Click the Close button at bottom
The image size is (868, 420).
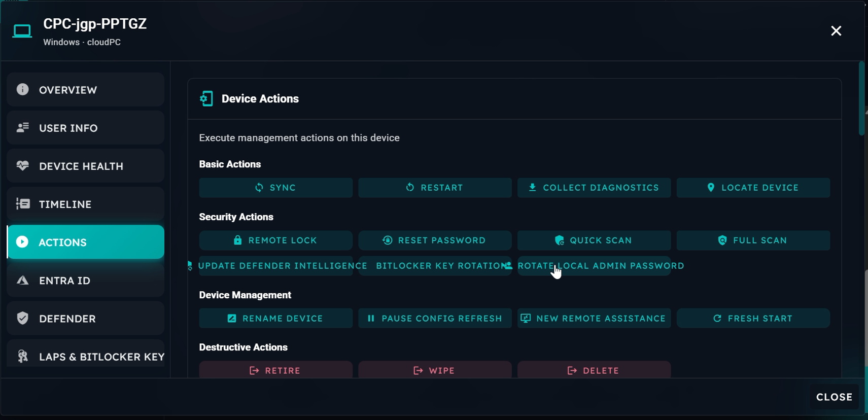[x=834, y=397]
